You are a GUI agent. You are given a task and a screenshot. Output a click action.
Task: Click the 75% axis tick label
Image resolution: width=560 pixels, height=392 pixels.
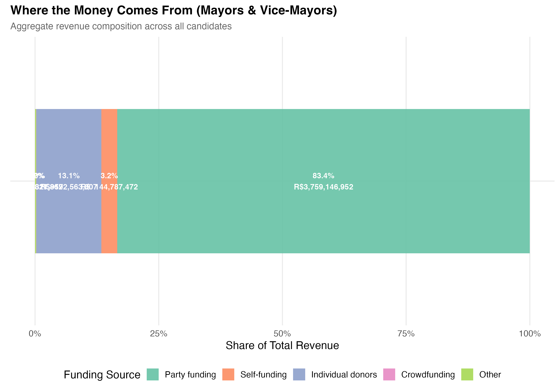coord(406,334)
